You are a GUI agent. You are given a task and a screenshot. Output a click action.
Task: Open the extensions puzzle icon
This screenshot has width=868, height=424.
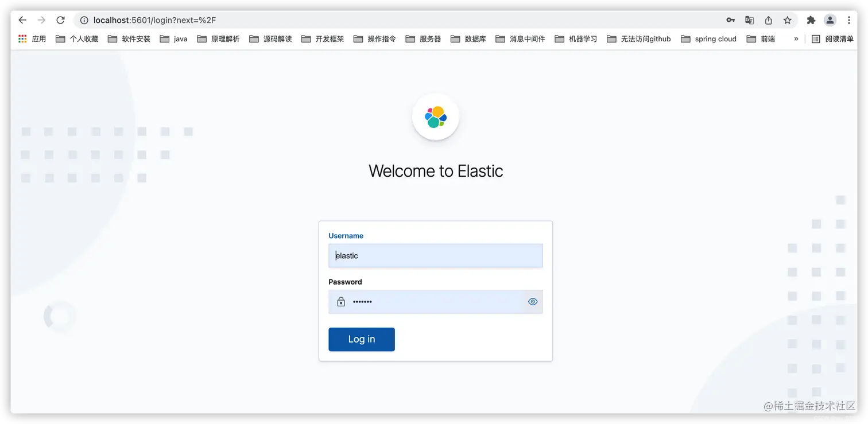(811, 20)
